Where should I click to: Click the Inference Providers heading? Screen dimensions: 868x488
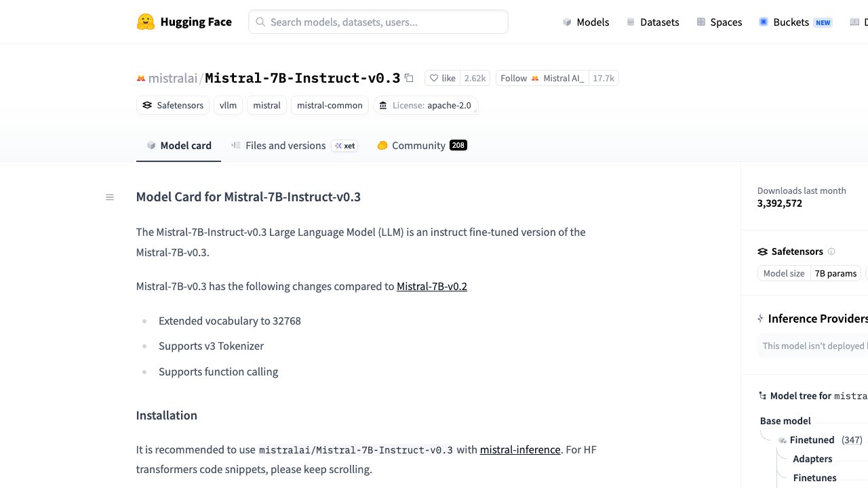click(x=818, y=319)
